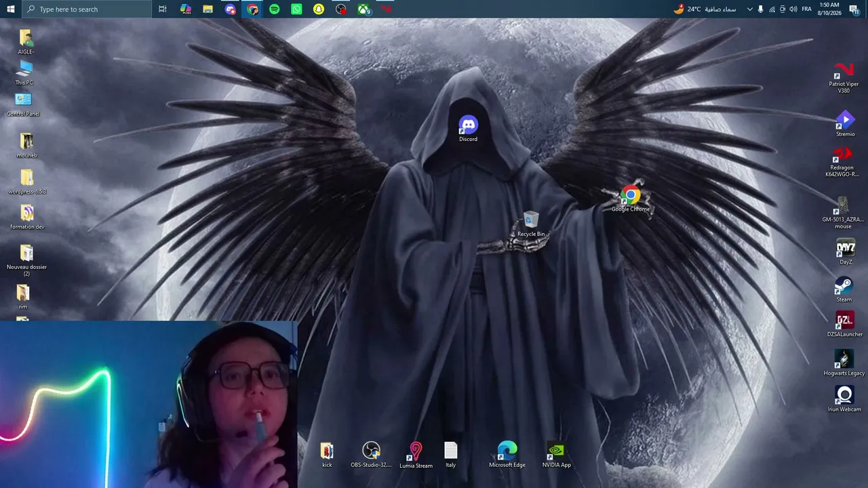The image size is (868, 488).
Task: Select the Control Panel desktop icon
Action: [x=23, y=104]
